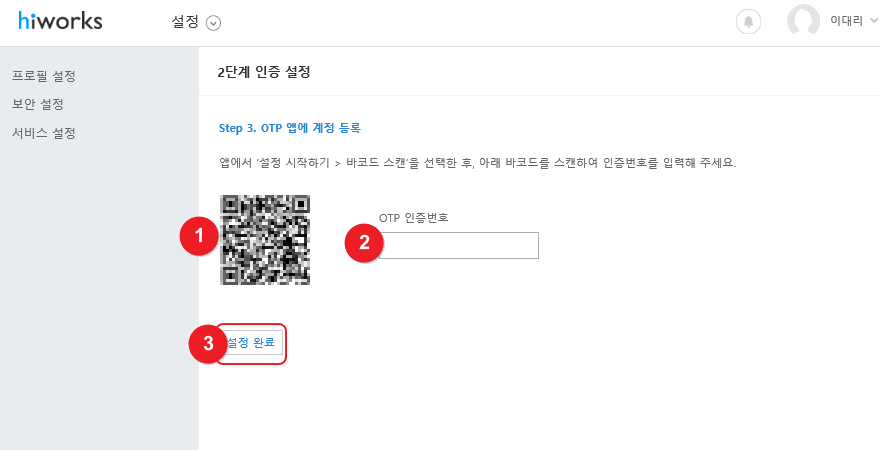Viewport: 880px width, 450px height.
Task: Click the QR barcode image
Action: coord(265,240)
